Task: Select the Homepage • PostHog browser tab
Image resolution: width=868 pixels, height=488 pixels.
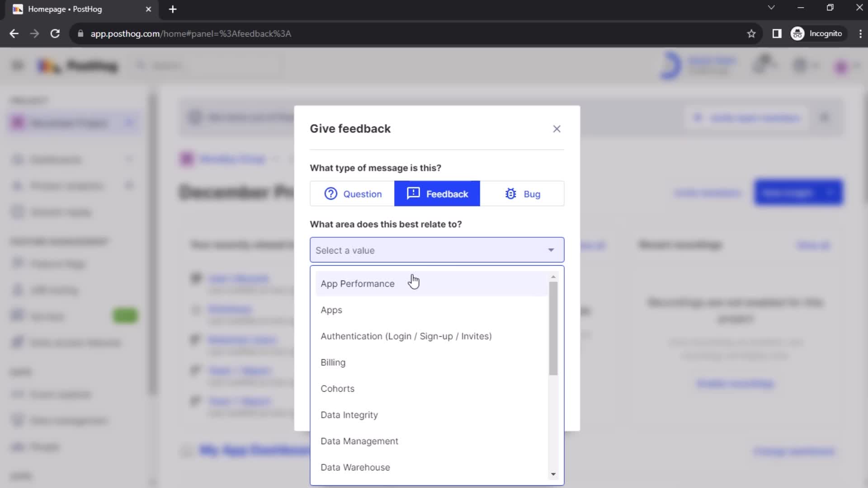Action: pyautogui.click(x=81, y=9)
